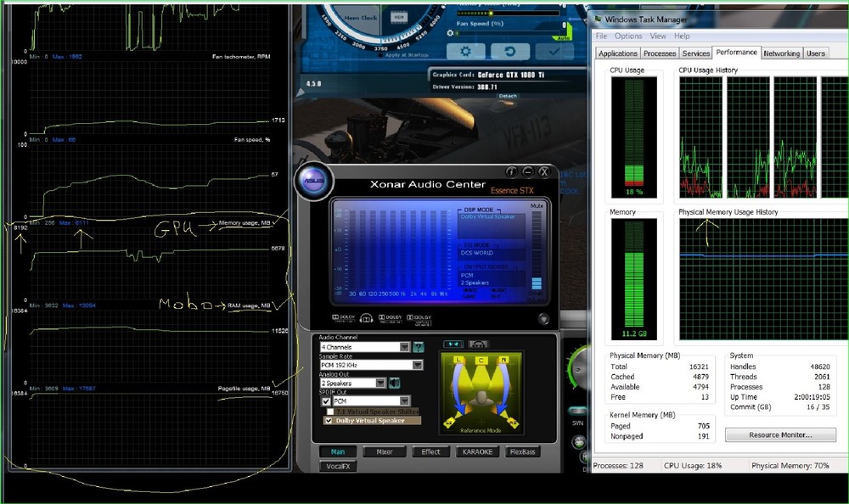Image resolution: width=849 pixels, height=504 pixels.
Task: Open the Sample Rate dropdown
Action: coord(417,365)
